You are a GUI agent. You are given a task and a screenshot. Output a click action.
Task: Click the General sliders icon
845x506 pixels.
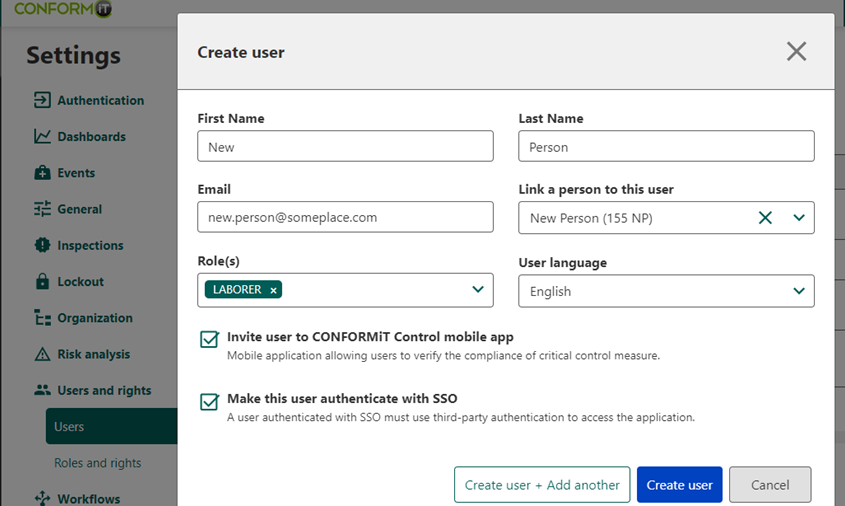[42, 209]
